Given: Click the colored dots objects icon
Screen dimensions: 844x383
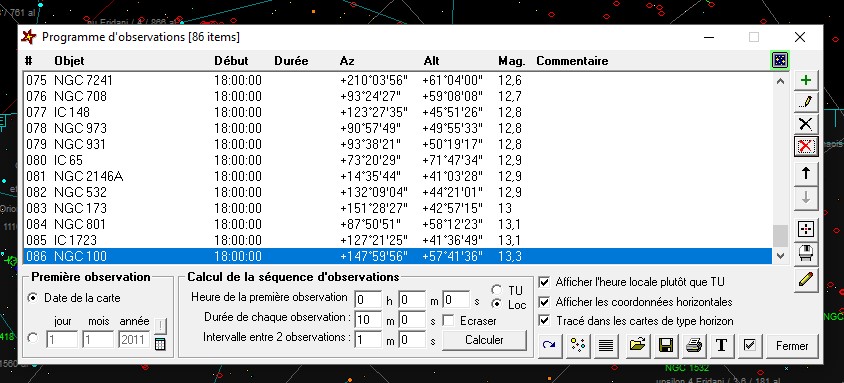Looking at the screenshot, I should [x=578, y=346].
